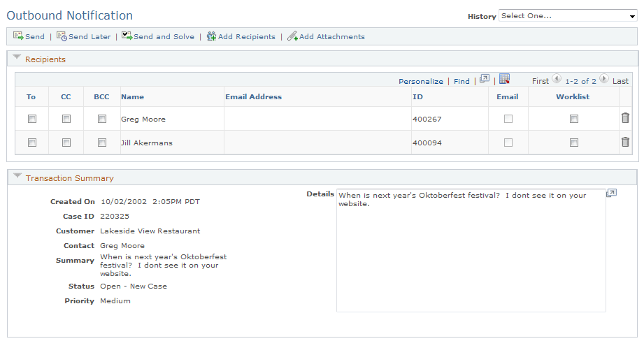Check the CC box for Greg Moore
The width and height of the screenshot is (644, 341).
66,119
